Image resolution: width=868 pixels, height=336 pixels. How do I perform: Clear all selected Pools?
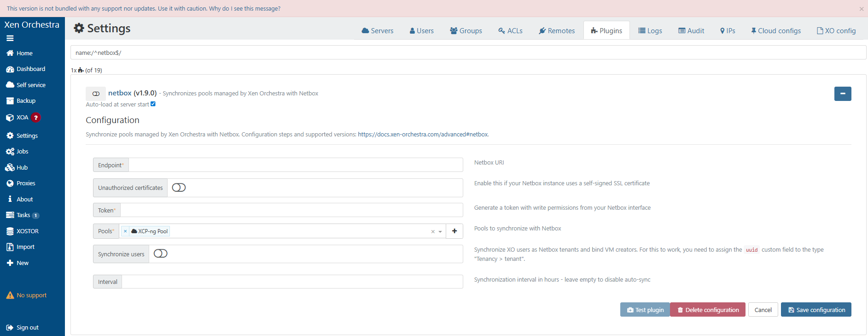coord(433,232)
